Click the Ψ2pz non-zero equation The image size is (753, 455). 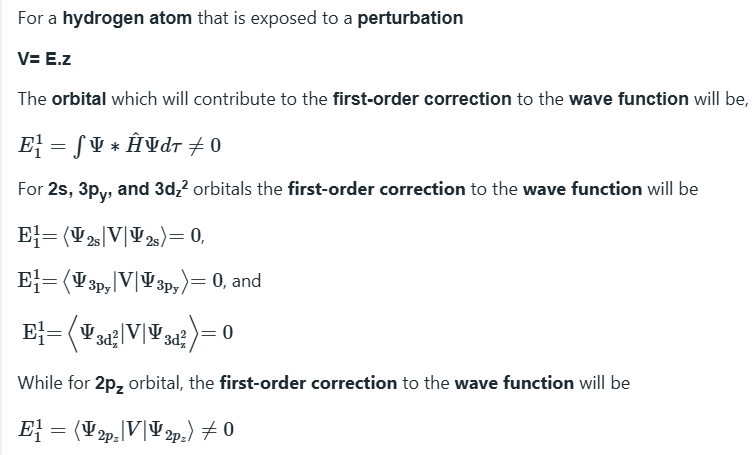point(126,431)
